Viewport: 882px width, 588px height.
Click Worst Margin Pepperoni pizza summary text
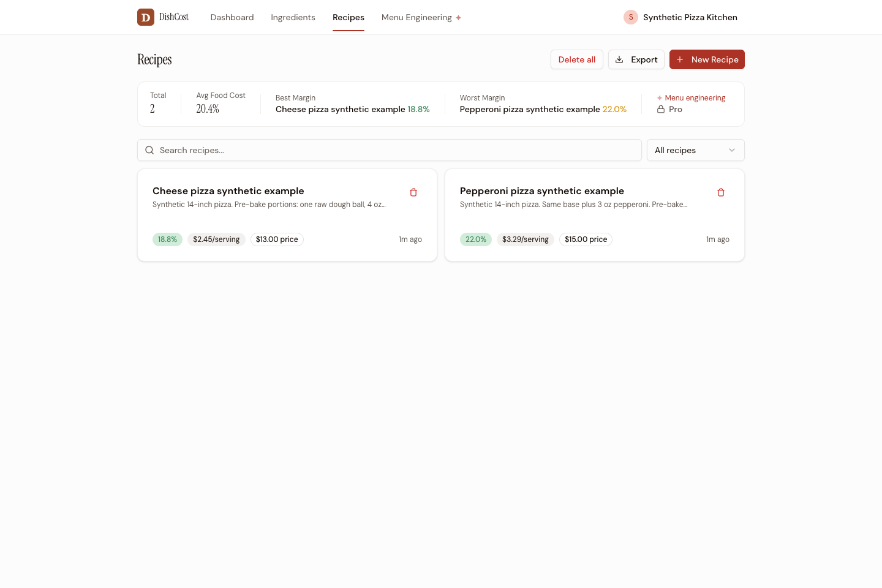click(543, 110)
